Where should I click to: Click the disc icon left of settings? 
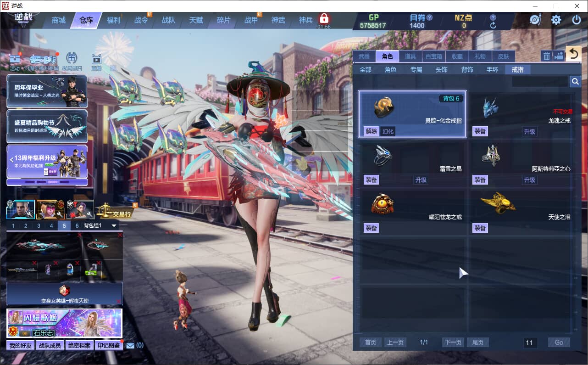[535, 20]
